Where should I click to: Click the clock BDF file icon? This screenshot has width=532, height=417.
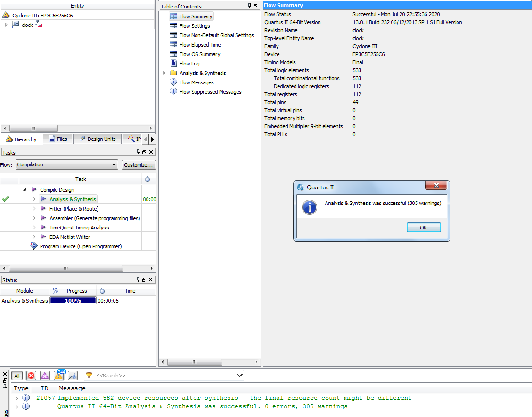point(16,25)
